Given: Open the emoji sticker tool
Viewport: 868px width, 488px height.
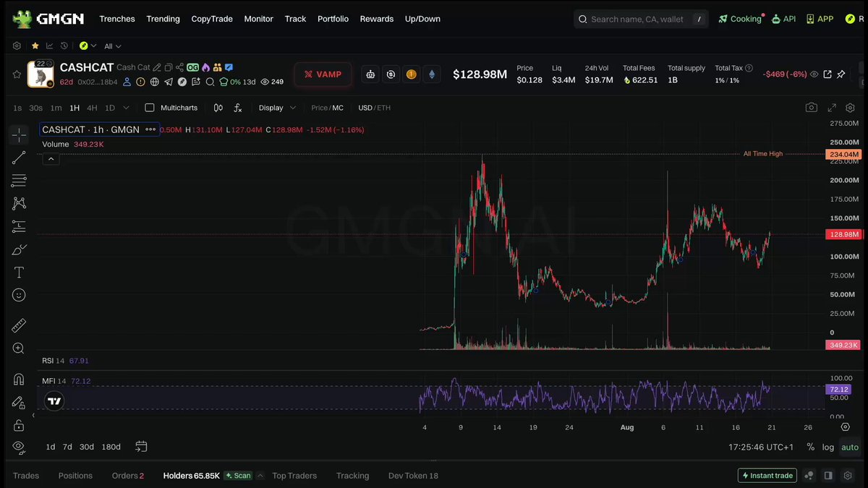Looking at the screenshot, I should [x=19, y=295].
